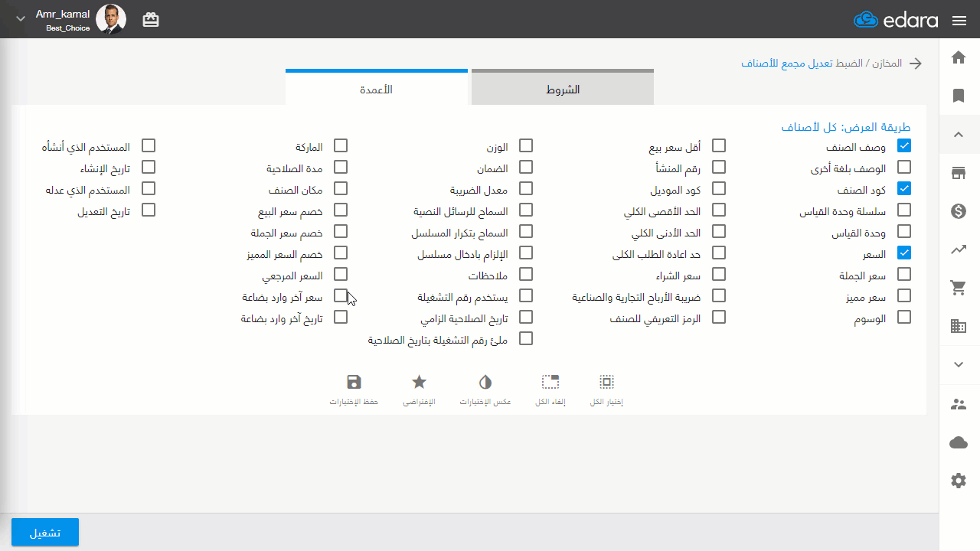Open the settings gear sidebar icon
This screenshot has width=980, height=551.
[x=958, y=481]
